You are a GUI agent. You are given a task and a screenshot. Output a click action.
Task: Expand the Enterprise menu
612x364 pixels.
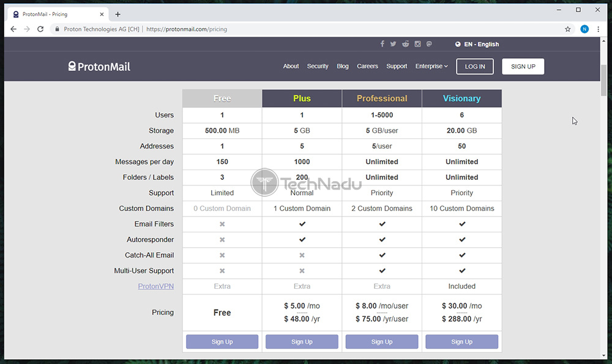coord(431,66)
